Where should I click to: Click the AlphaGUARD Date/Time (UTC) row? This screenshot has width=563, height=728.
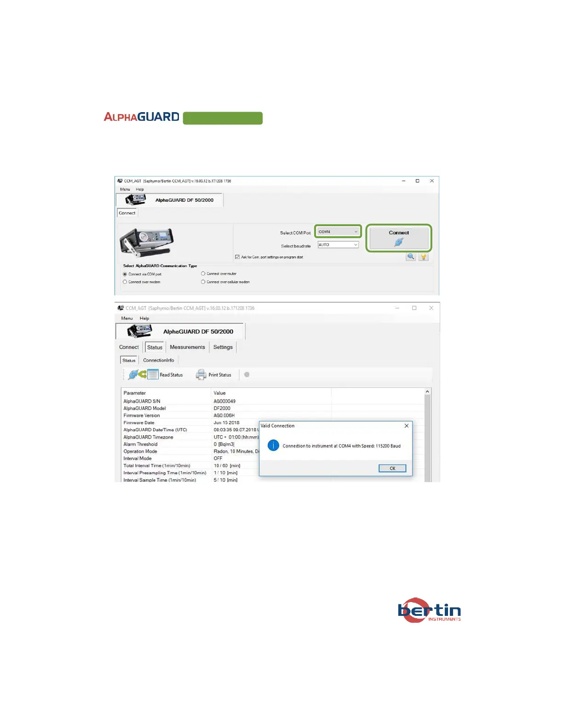click(x=190, y=430)
